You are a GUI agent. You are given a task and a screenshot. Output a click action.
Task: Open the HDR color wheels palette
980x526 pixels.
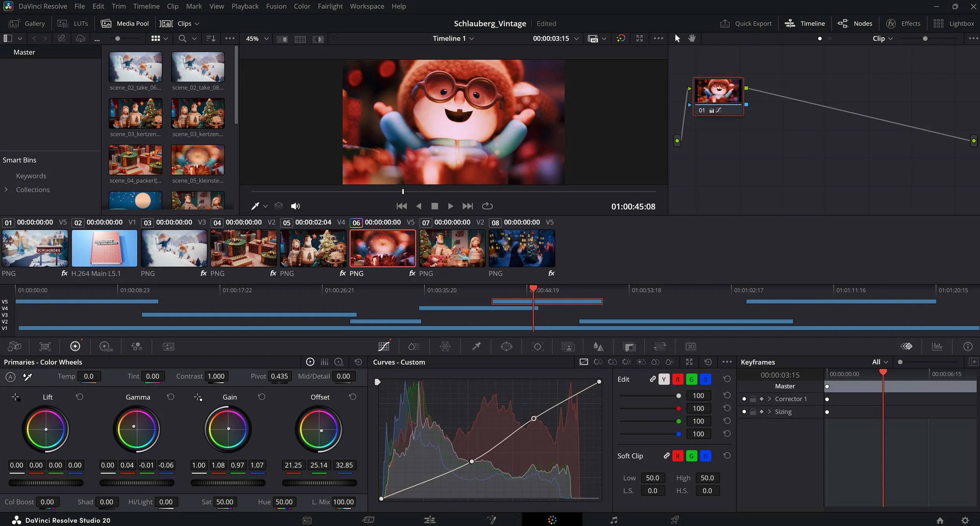point(105,347)
